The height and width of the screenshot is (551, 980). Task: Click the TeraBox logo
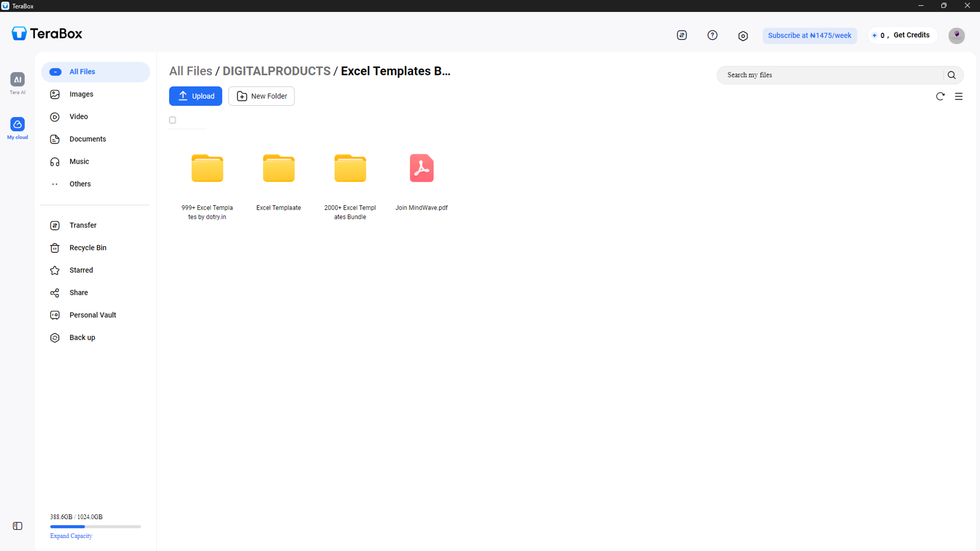click(x=47, y=34)
